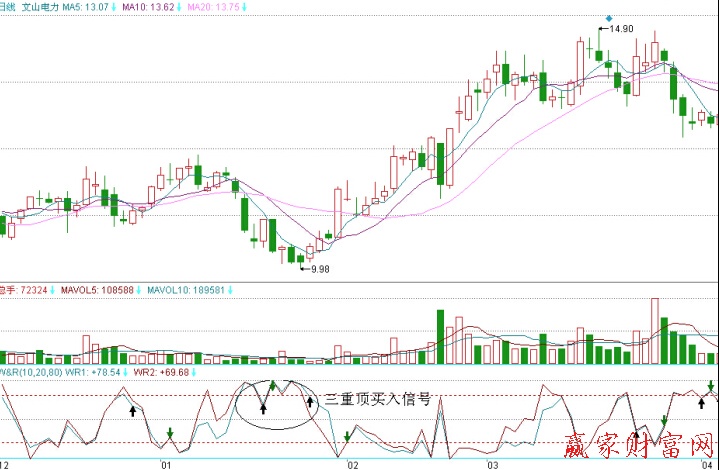Click the 9.98 low price label
The width and height of the screenshot is (719, 470).
pos(320,270)
